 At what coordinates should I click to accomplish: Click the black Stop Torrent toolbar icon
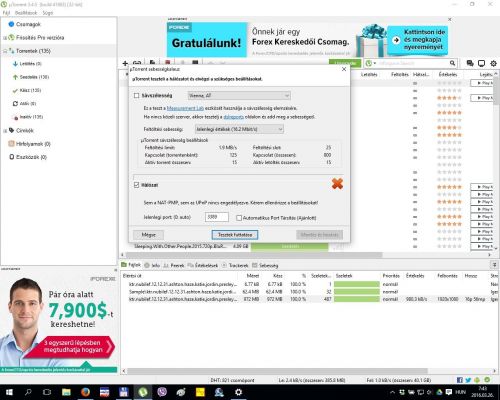(195, 62)
